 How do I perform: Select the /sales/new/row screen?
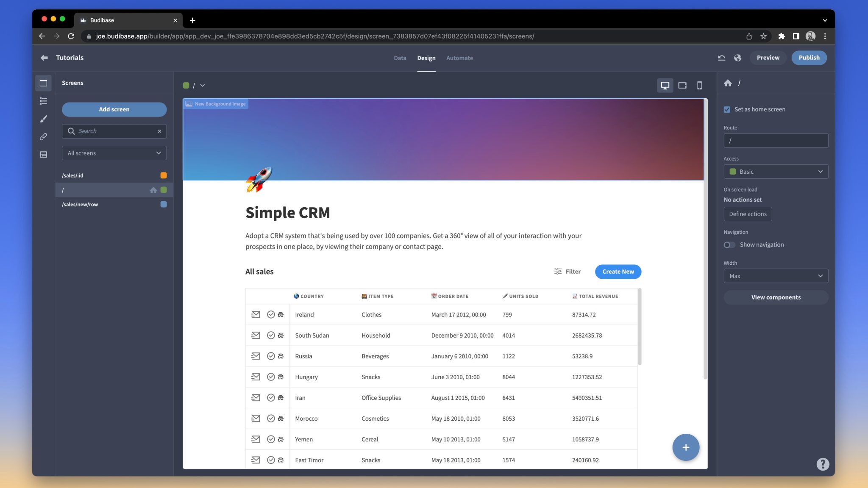tap(114, 204)
